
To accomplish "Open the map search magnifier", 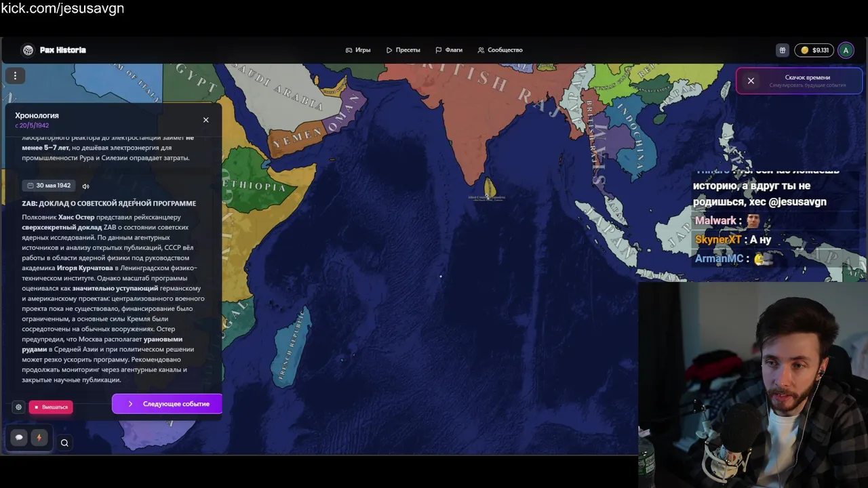I will coord(64,443).
